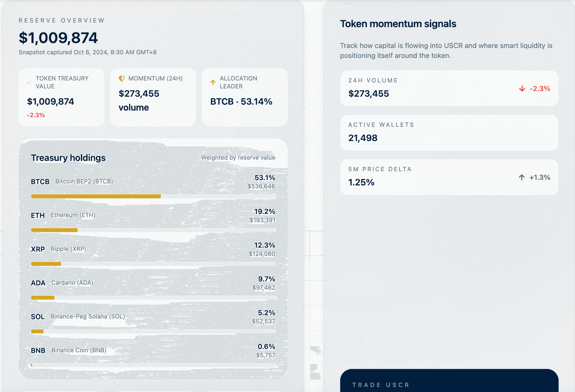The image size is (575, 392).
Task: Open the Allocation Leader BTCB card
Action: [x=245, y=97]
